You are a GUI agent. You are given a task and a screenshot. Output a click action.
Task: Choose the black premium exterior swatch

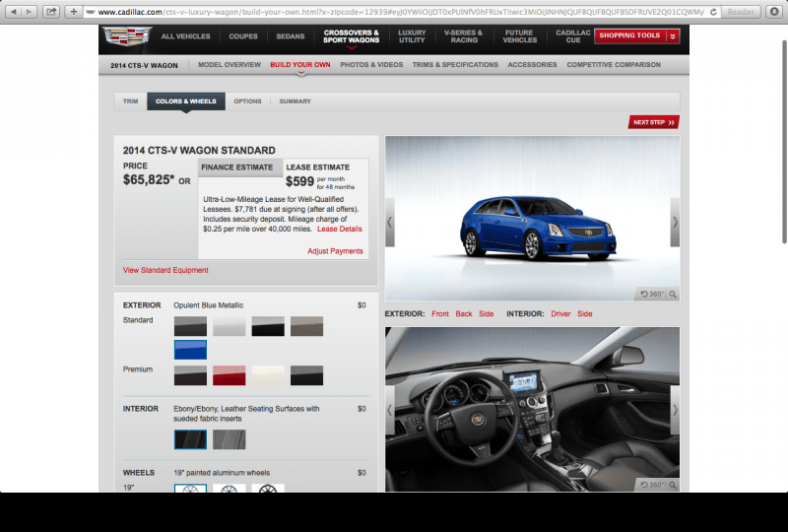pos(306,375)
